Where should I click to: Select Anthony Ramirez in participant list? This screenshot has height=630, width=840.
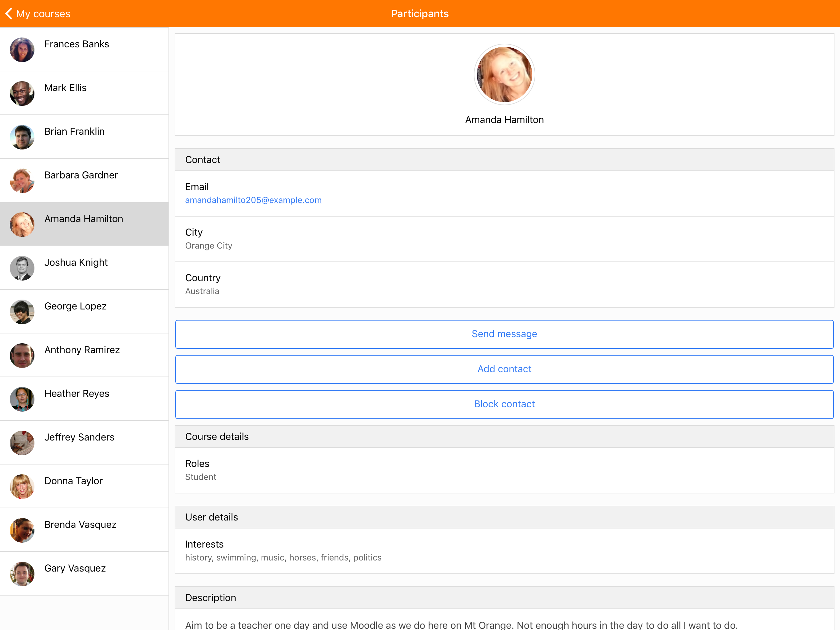click(x=84, y=355)
